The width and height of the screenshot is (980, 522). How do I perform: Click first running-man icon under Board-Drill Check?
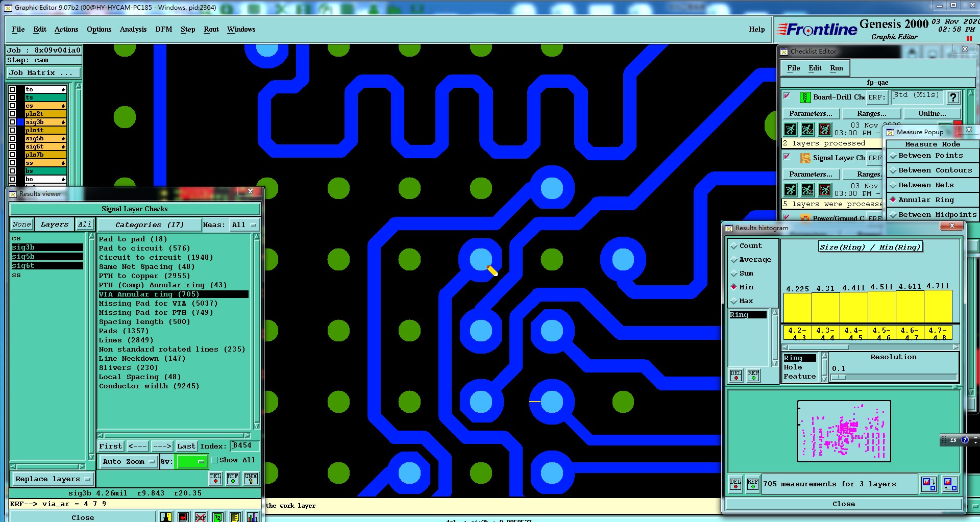point(790,129)
